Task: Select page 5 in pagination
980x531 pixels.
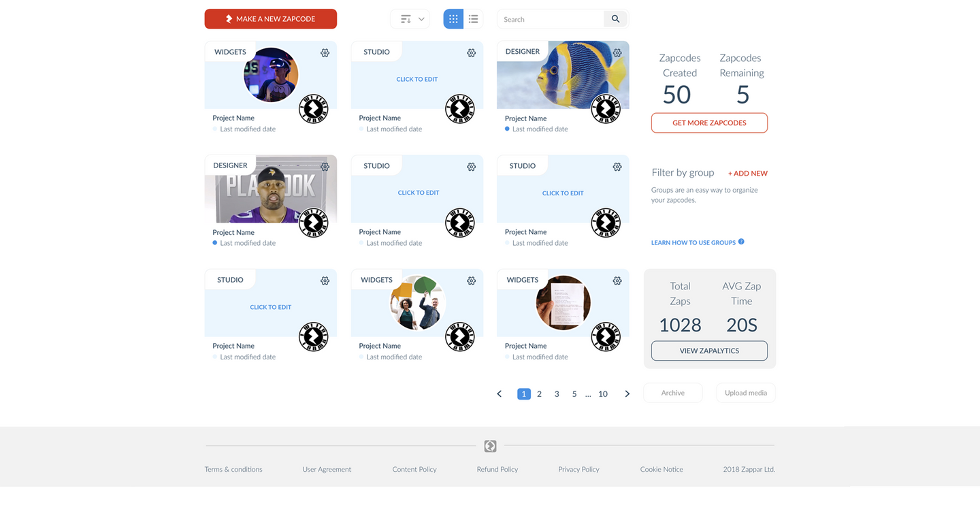Action: 574,393
